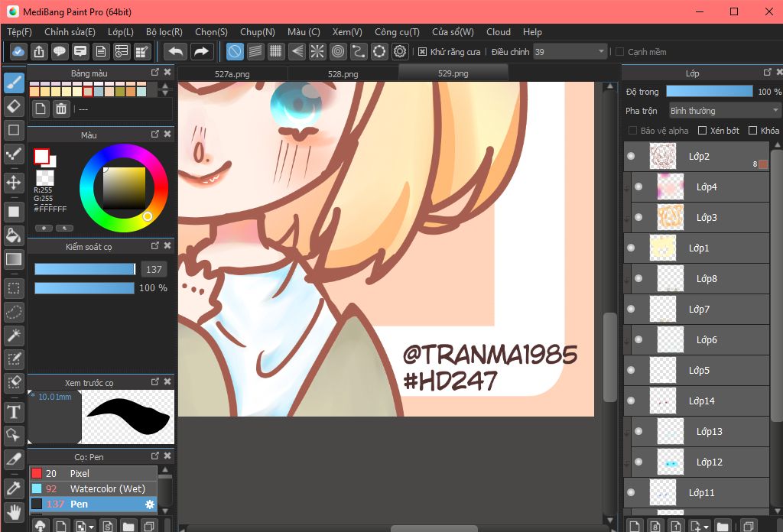Undock the Màu panel
783x532 pixels.
[154, 135]
